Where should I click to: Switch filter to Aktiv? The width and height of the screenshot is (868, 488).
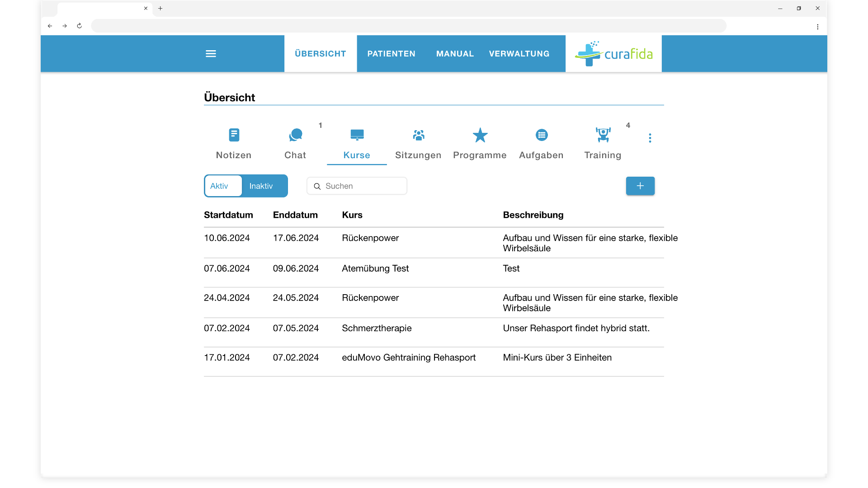point(223,186)
